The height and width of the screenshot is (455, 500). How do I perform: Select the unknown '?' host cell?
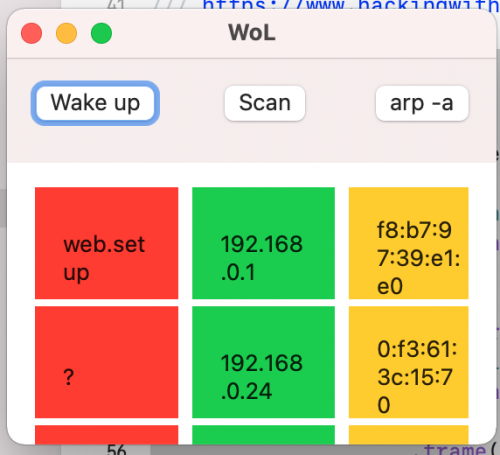(107, 362)
